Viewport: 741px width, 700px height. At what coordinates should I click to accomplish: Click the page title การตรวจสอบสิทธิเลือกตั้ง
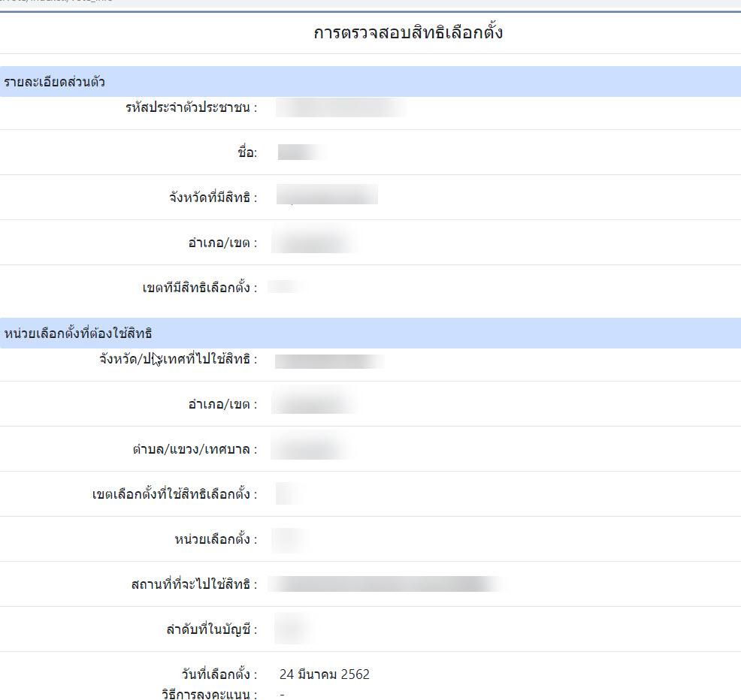(410, 32)
